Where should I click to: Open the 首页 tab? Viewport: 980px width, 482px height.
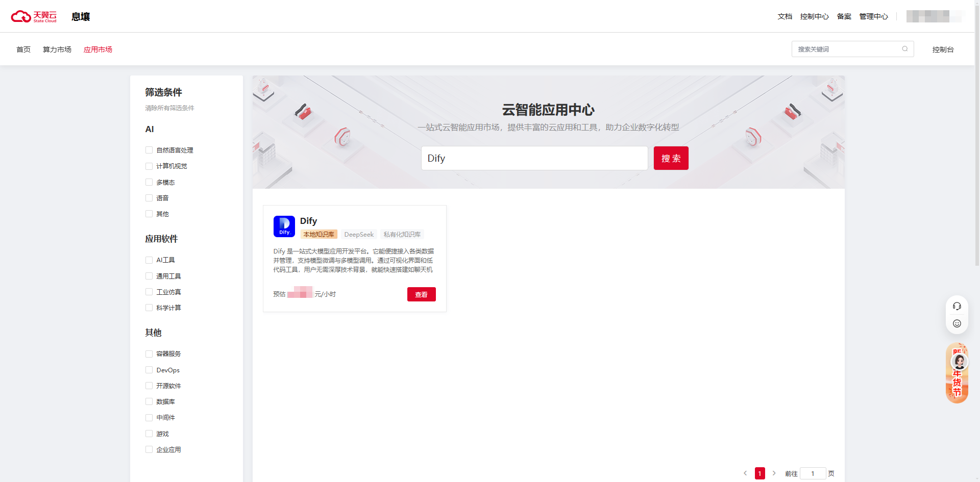pos(23,49)
